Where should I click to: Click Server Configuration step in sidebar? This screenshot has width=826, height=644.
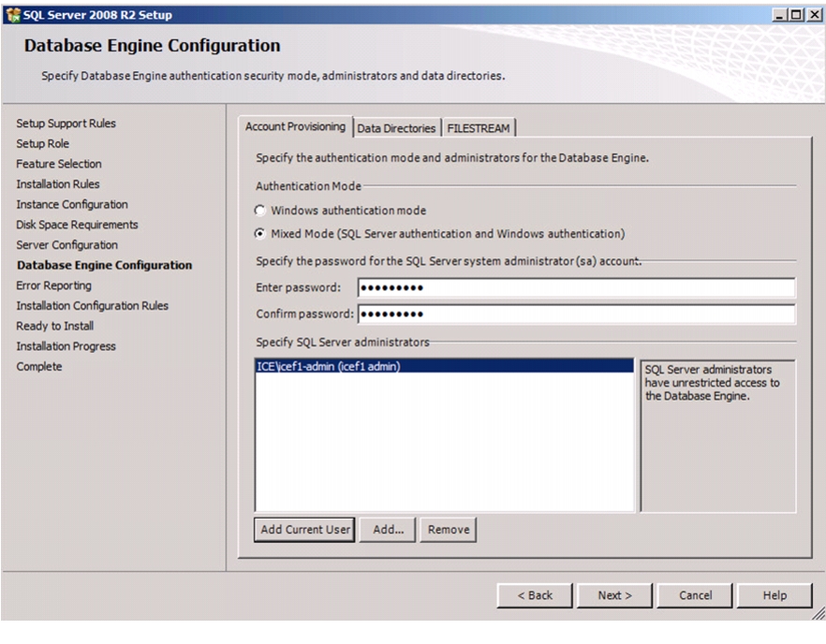click(x=66, y=245)
